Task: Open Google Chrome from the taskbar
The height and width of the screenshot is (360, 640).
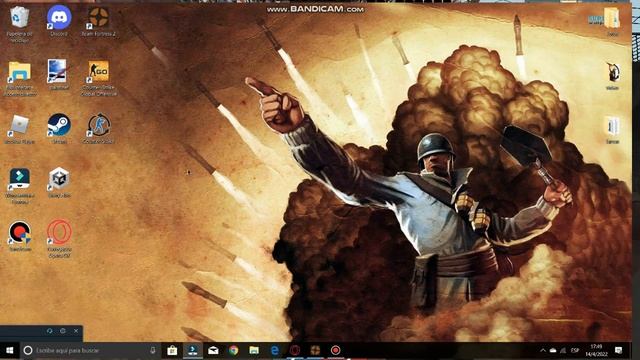Action: 233,350
